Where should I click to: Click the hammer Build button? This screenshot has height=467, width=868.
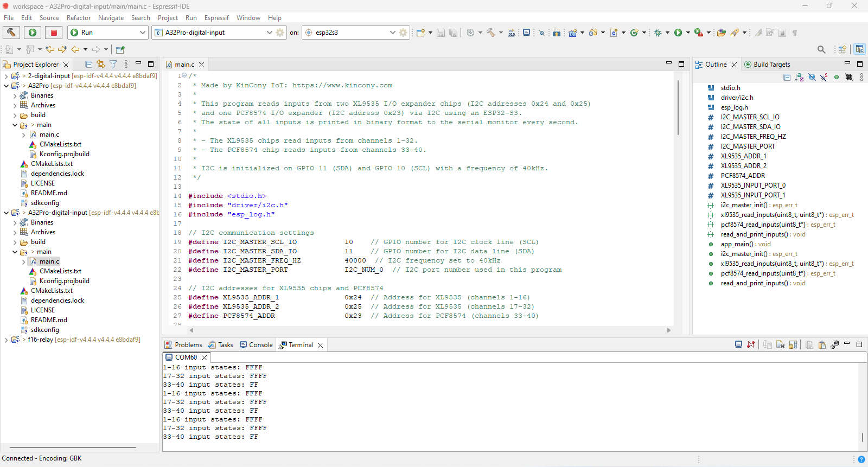point(11,33)
